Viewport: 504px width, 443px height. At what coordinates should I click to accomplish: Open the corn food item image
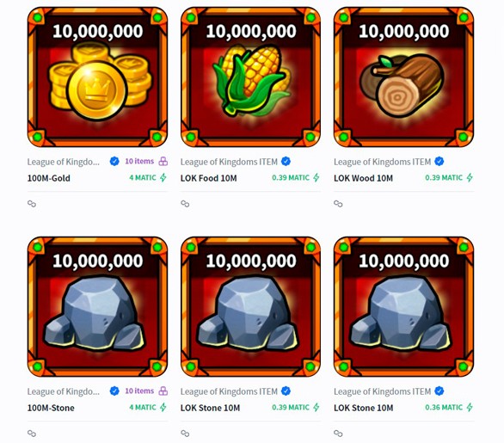click(251, 77)
